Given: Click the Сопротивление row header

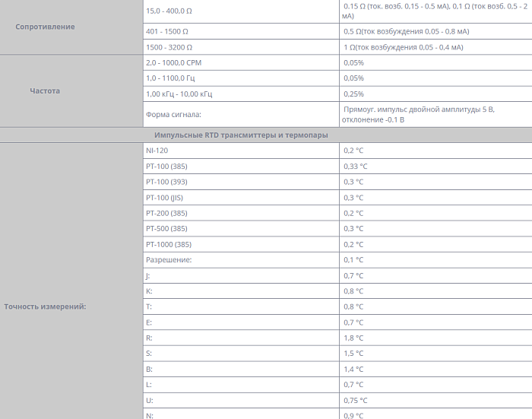Looking at the screenshot, I should [x=46, y=27].
